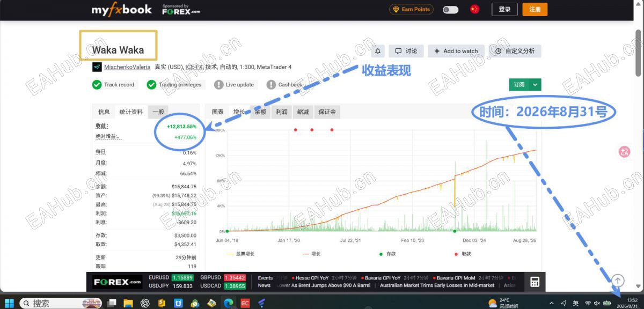The width and height of the screenshot is (644, 309).
Task: Click the green 订阅 subscribe button
Action: point(519,85)
